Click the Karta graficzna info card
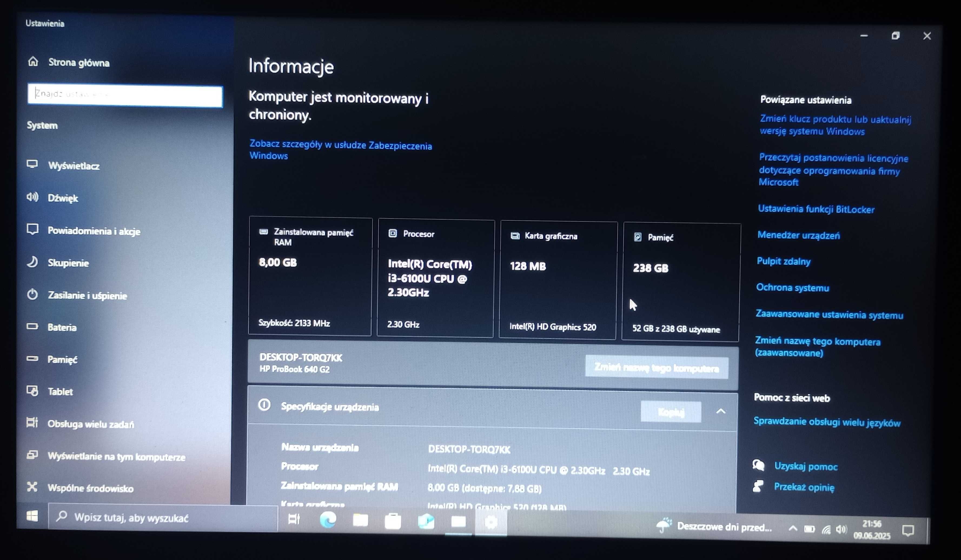The height and width of the screenshot is (560, 961). (558, 280)
